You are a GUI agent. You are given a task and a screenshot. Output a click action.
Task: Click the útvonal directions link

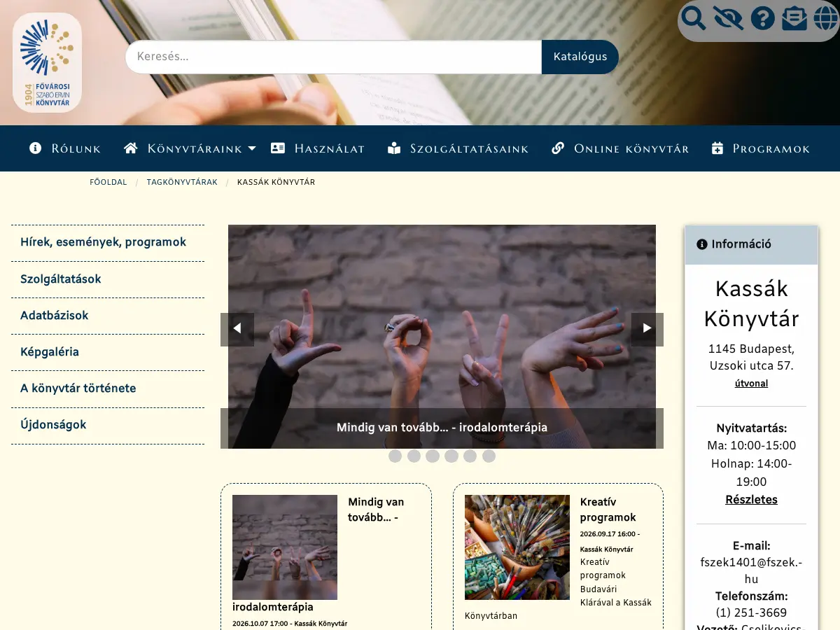pos(751,384)
